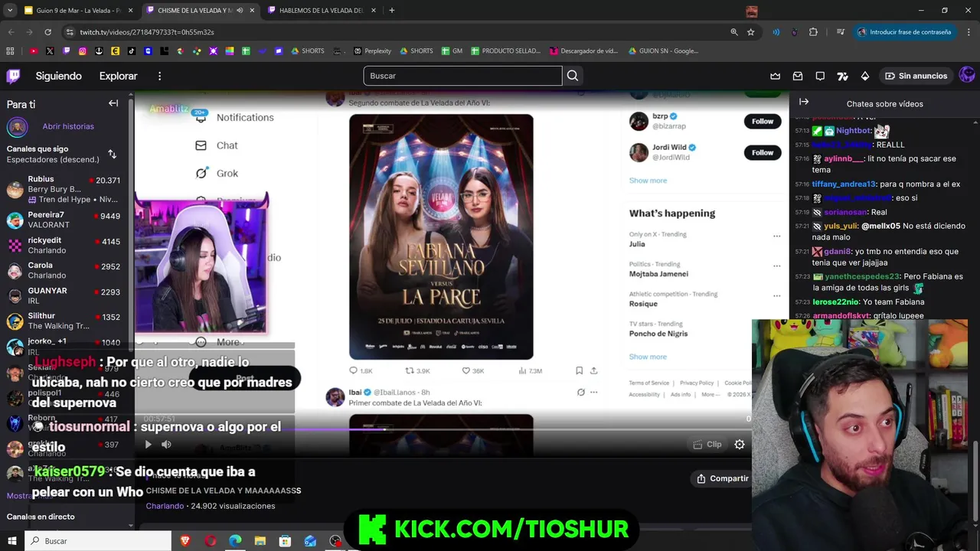Toggle the tweet bookmark icon
Image resolution: width=980 pixels, height=551 pixels.
pyautogui.click(x=579, y=370)
